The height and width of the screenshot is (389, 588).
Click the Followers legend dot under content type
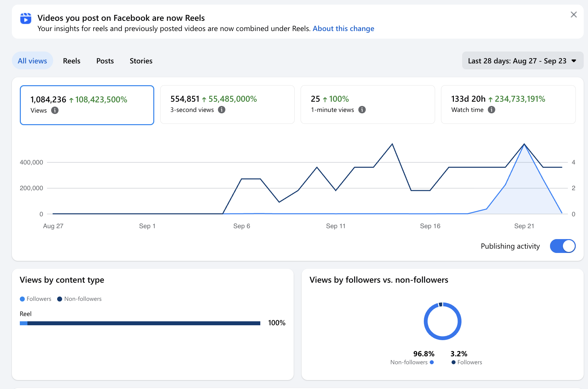click(22, 299)
